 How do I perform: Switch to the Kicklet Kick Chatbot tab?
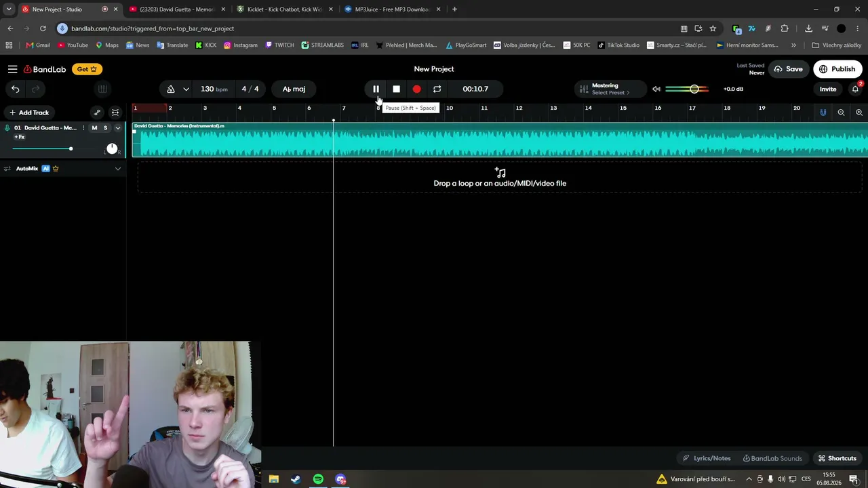tap(285, 9)
